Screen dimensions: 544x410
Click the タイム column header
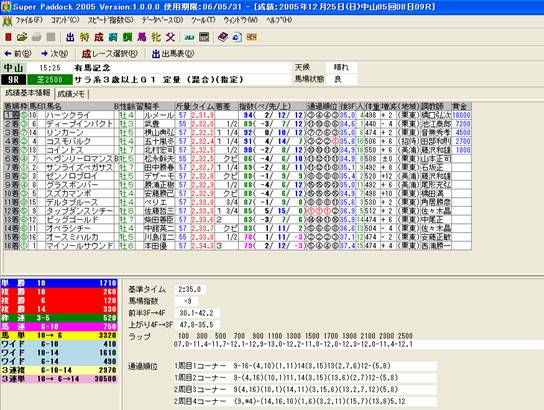pos(203,106)
